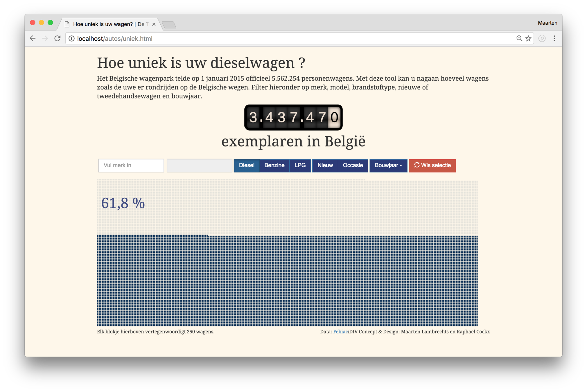Click the Maarten profile button
This screenshot has height=392, width=587.
coord(547,23)
